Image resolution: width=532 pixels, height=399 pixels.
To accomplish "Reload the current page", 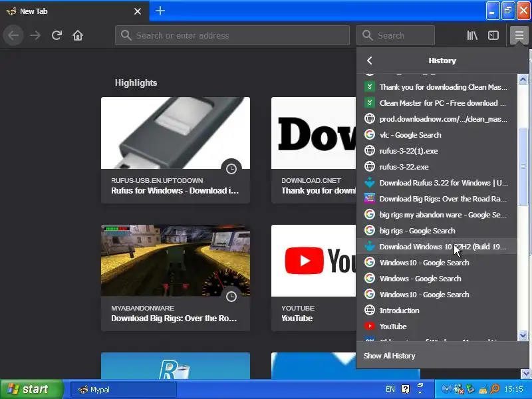I will pos(57,35).
